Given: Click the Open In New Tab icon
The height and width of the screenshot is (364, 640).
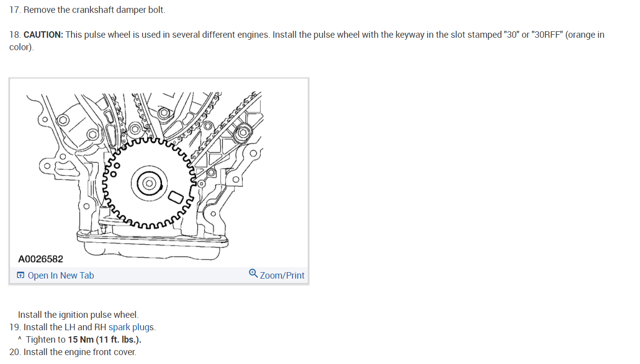Looking at the screenshot, I should tap(20, 275).
